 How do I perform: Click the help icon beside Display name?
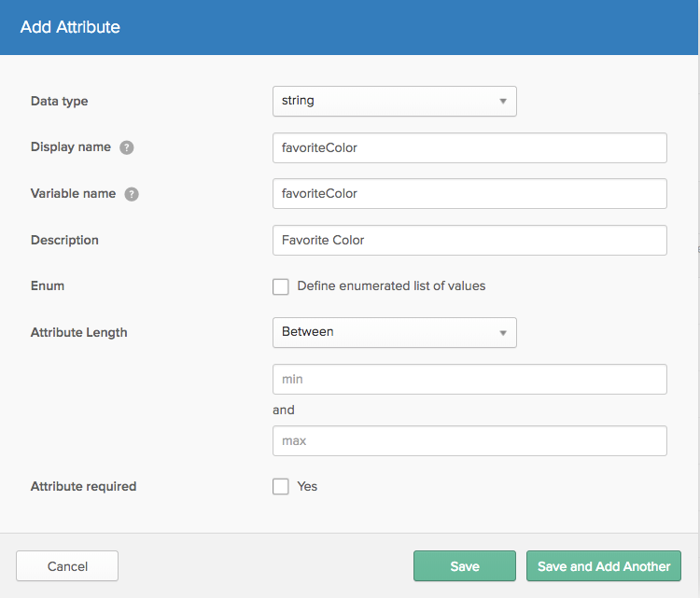pyautogui.click(x=127, y=147)
